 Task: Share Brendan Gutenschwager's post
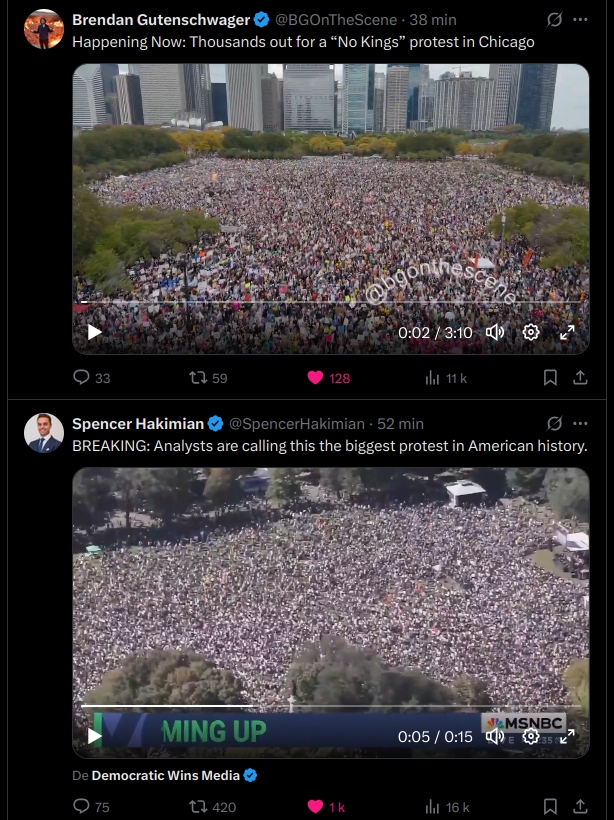(580, 378)
